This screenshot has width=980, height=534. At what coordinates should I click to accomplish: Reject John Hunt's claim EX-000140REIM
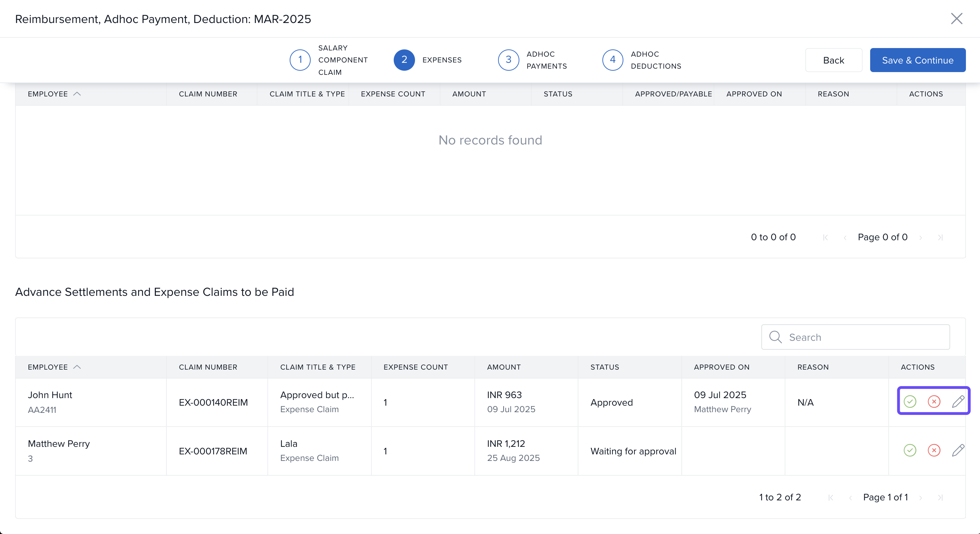(x=934, y=401)
